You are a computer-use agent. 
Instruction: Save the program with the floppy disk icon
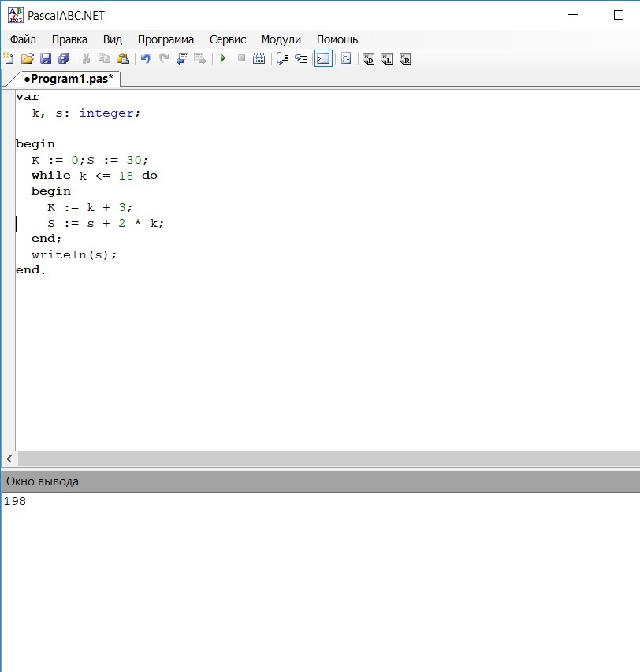click(x=46, y=58)
